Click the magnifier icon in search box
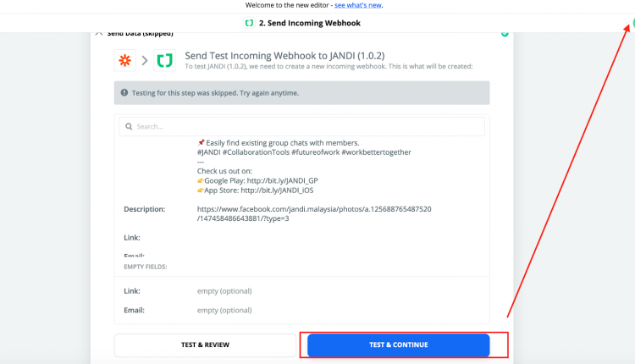Screen dimensions: 635x364 coord(129,127)
